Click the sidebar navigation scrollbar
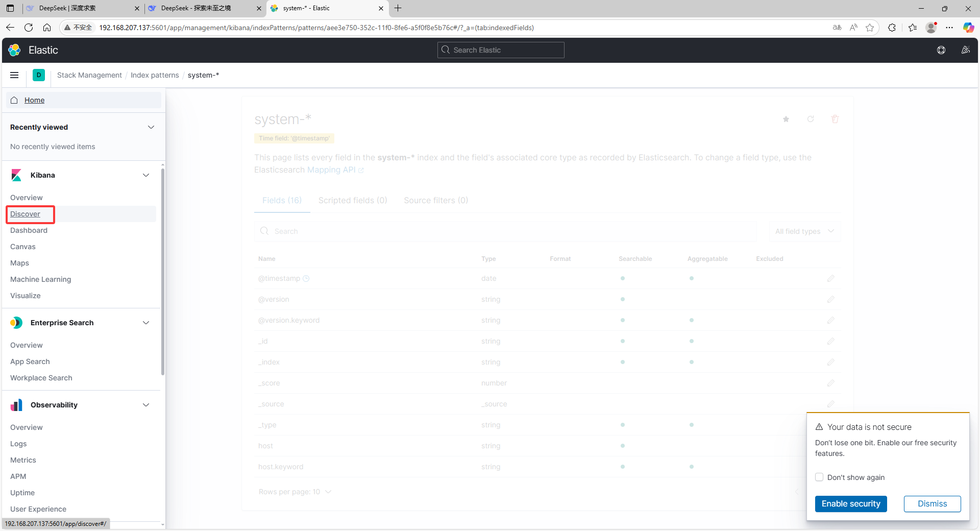The height and width of the screenshot is (531, 980). [163, 271]
